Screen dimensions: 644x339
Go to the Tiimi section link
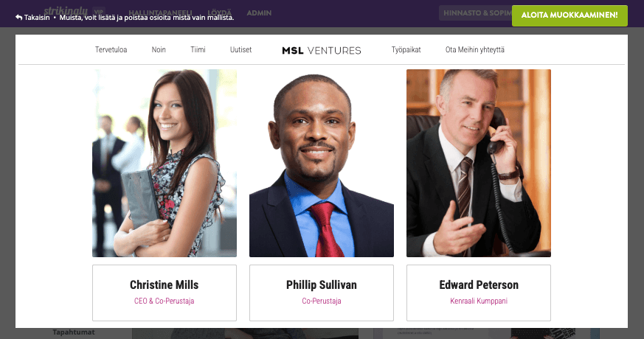198,49
